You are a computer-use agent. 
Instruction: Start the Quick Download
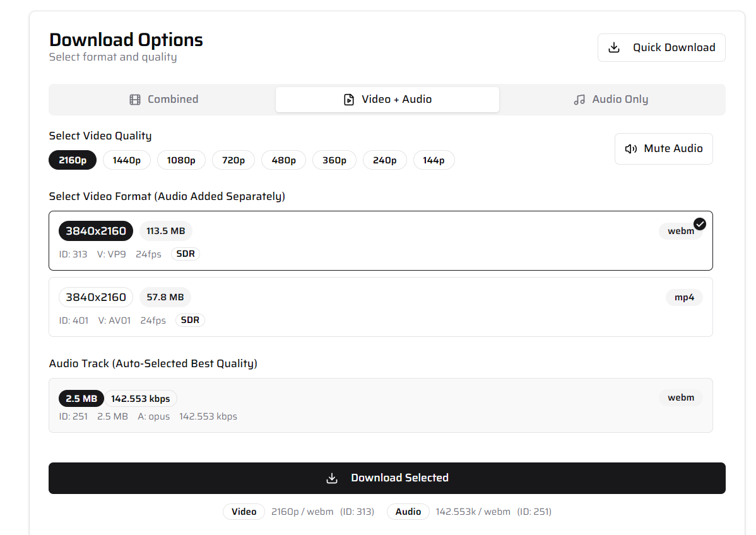pyautogui.click(x=661, y=47)
